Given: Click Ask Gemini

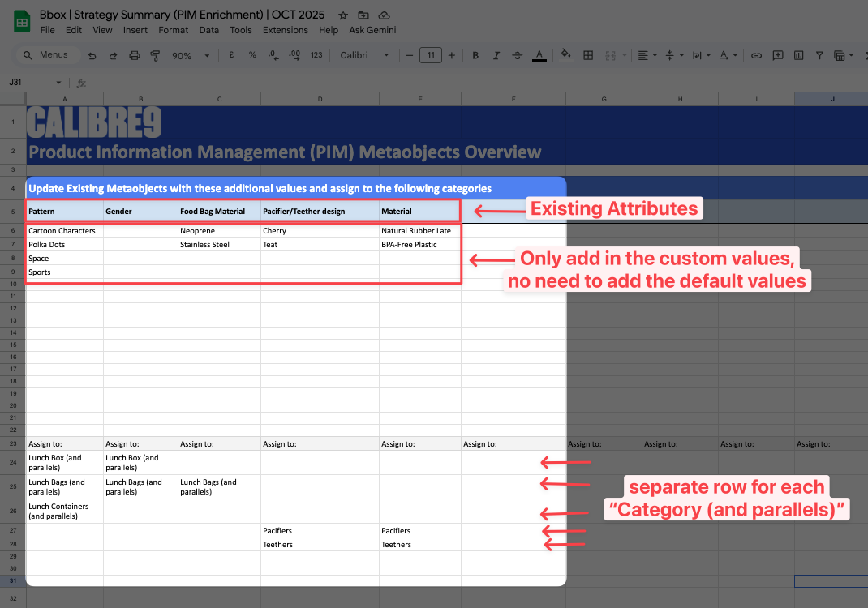Looking at the screenshot, I should click(372, 30).
